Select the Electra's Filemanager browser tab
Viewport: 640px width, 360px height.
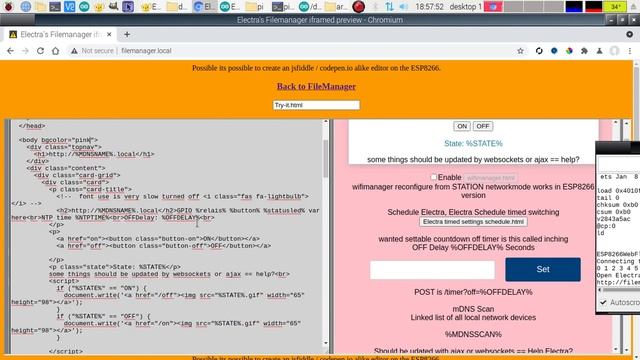tap(59, 35)
